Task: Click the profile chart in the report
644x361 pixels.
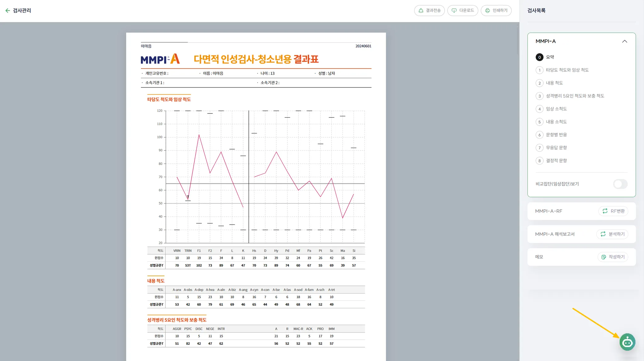Action: 265,177
